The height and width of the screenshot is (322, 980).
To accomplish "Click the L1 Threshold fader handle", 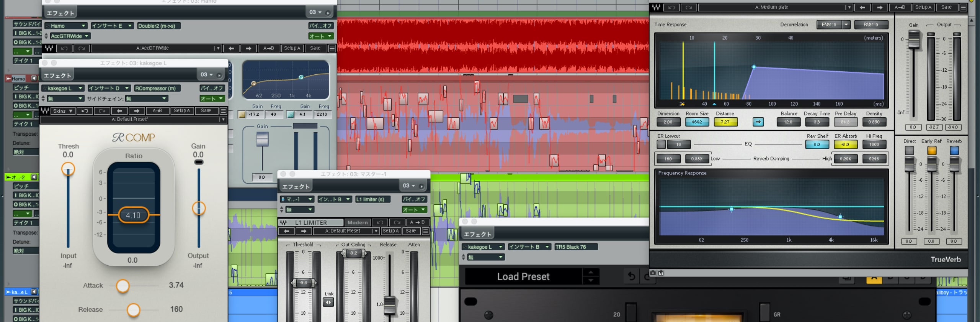I will [x=303, y=283].
